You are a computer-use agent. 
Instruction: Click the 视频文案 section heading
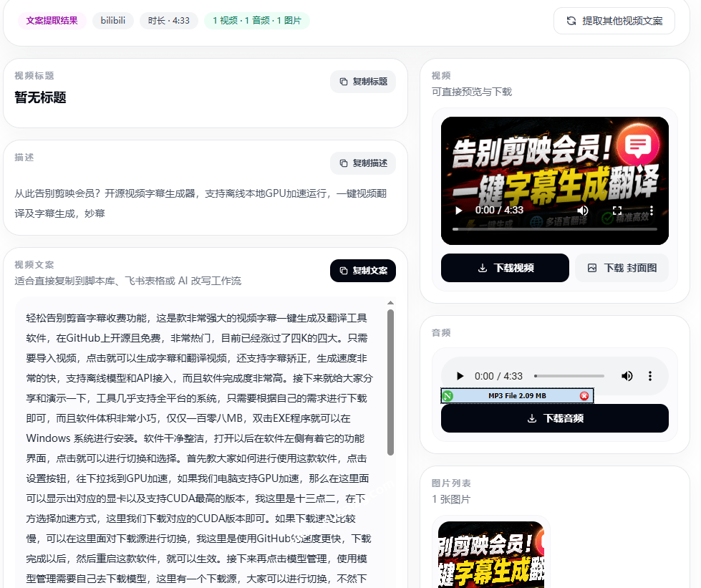34,265
